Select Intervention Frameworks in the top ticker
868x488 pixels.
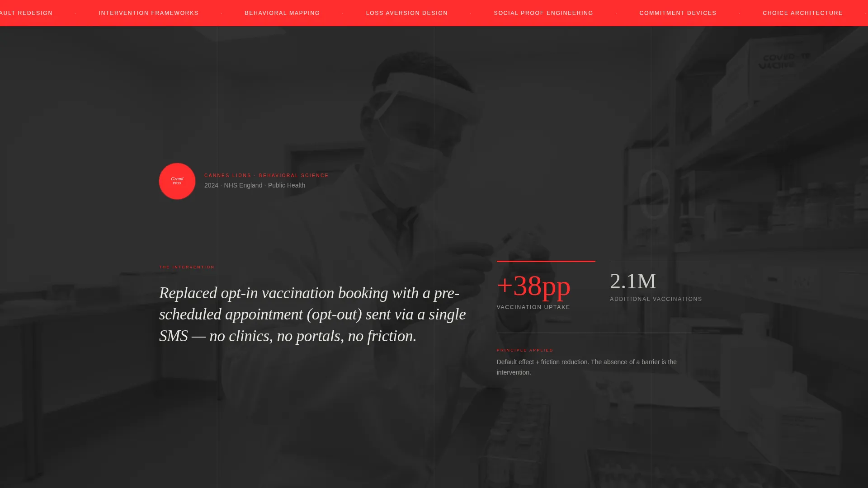click(149, 13)
